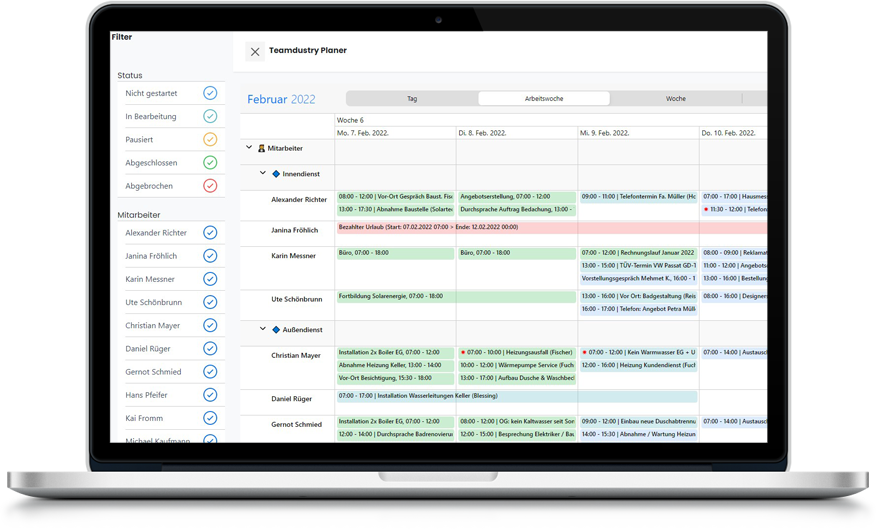Toggle the Nicht gestartet status filter
This screenshot has height=529, width=876.
click(210, 93)
